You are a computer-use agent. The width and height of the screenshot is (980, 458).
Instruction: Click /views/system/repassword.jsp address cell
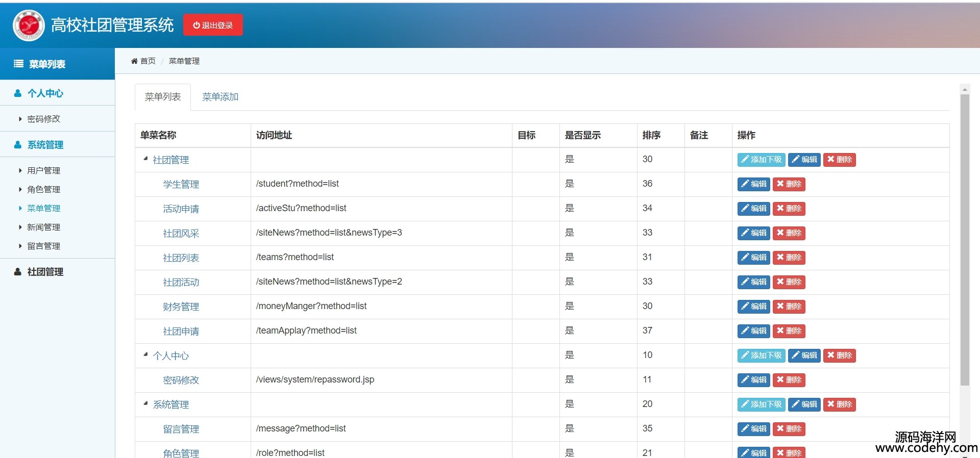coord(381,380)
